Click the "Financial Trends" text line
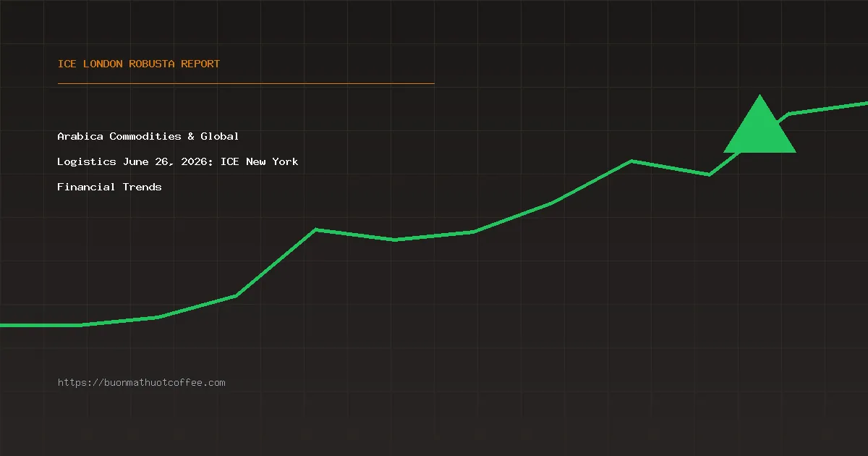 pos(110,187)
